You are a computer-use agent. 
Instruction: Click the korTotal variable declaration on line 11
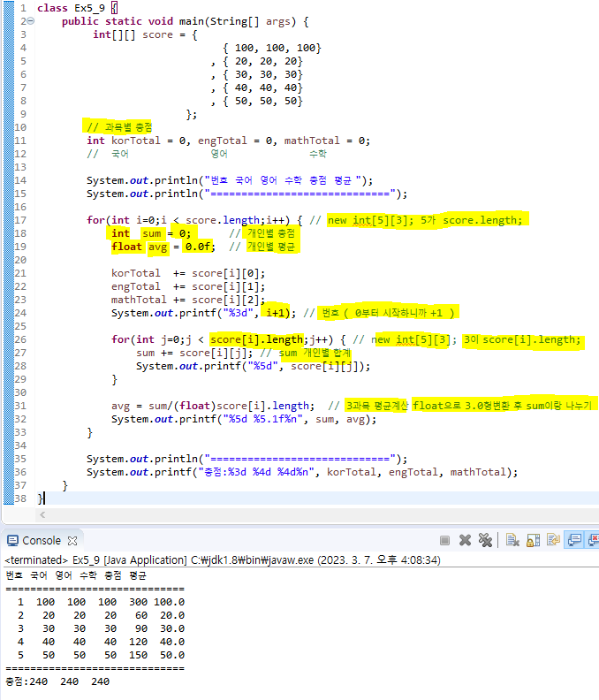tap(136, 141)
